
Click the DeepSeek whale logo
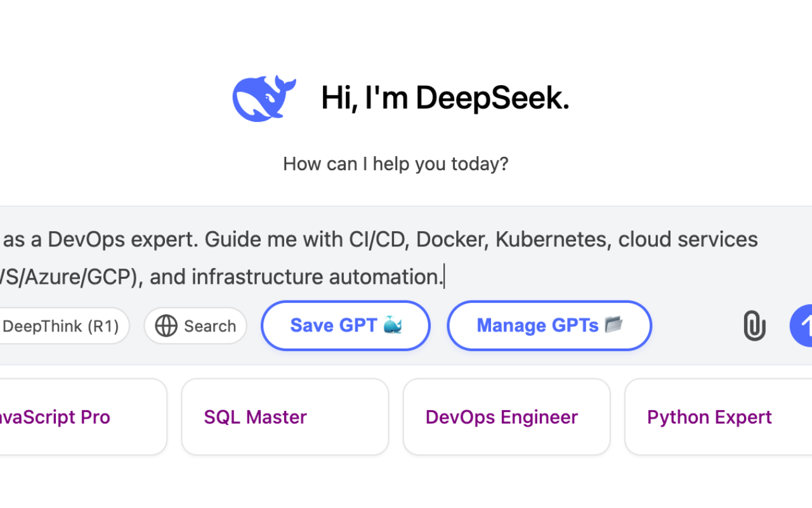tap(264, 97)
